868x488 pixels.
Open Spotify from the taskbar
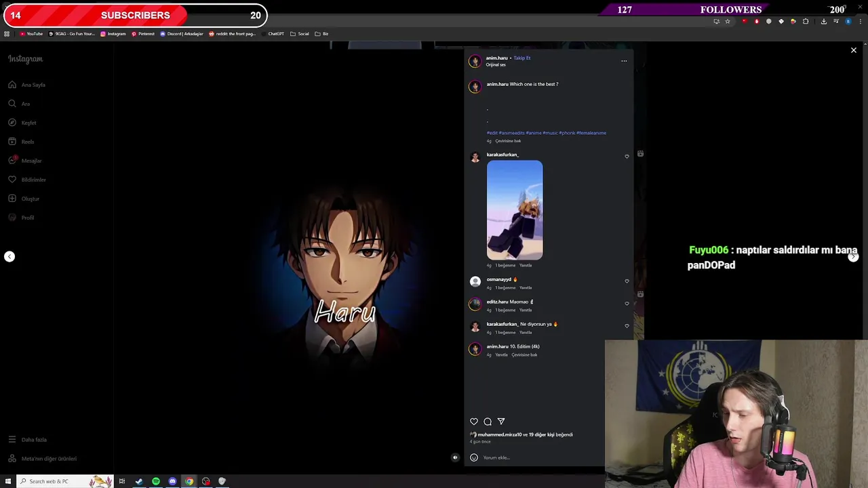[156, 481]
